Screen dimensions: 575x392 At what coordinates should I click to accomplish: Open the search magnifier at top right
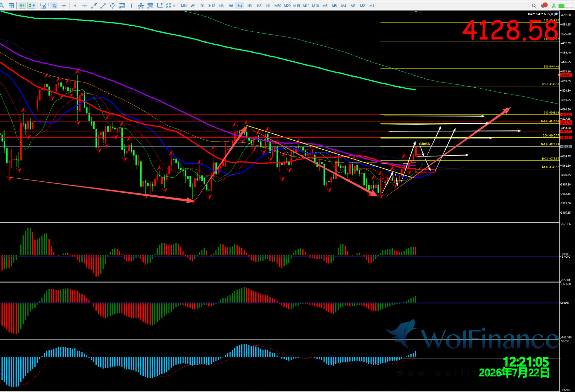(534, 6)
